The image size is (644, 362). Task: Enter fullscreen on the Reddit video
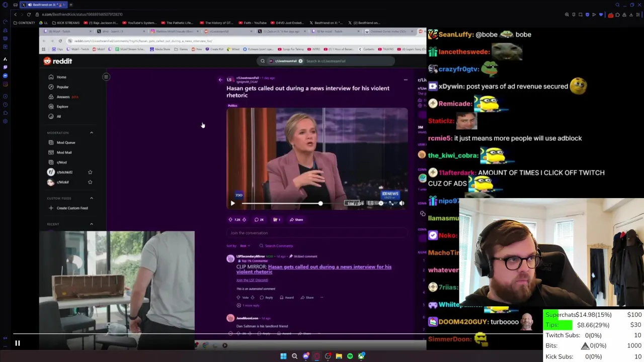pyautogui.click(x=391, y=203)
